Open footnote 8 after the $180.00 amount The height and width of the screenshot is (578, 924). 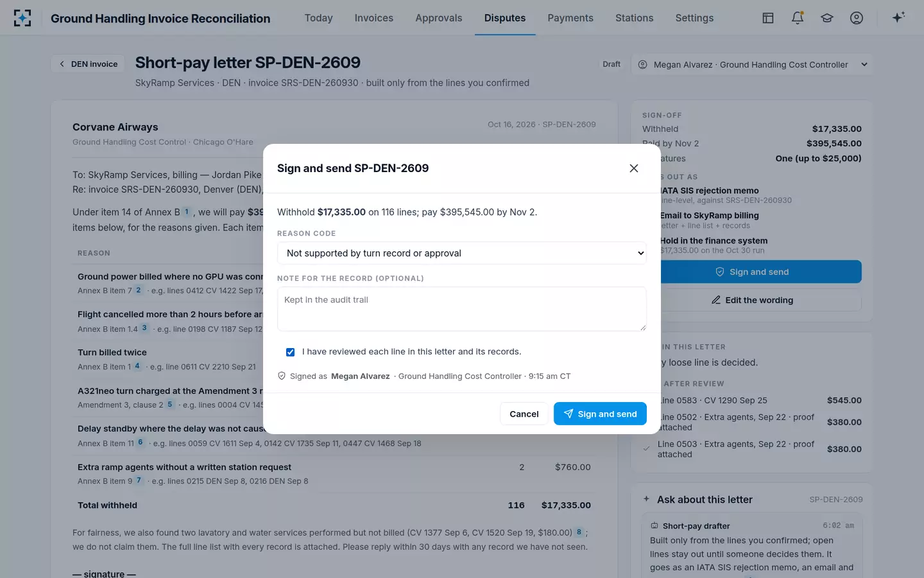(x=579, y=532)
